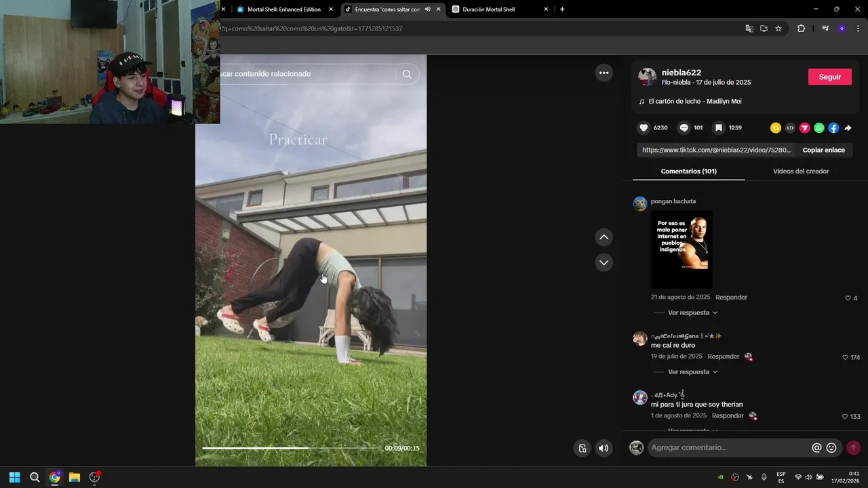Share the video to WhatsApp

pos(819,127)
